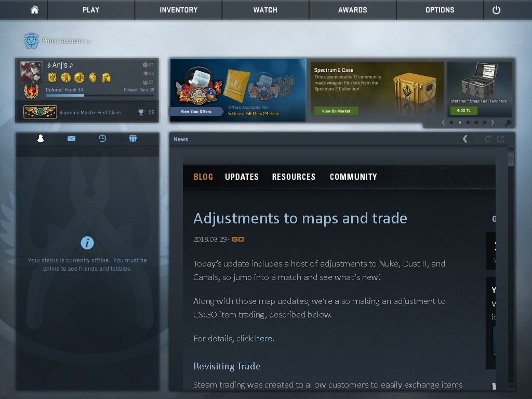
Task: Open the PLAY menu
Action: (x=91, y=10)
